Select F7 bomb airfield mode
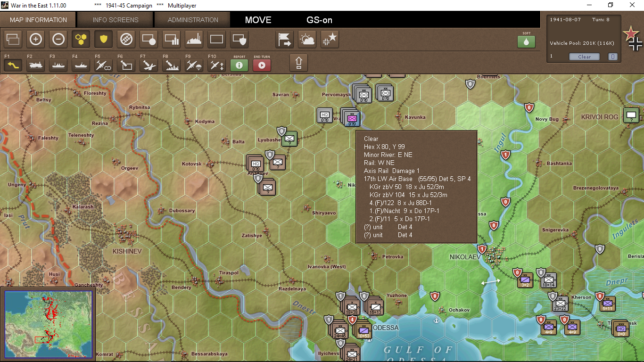644x362 pixels. (149, 65)
